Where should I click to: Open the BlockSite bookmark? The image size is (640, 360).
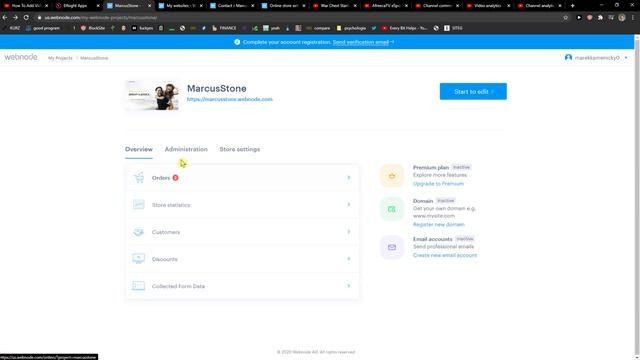[x=93, y=28]
